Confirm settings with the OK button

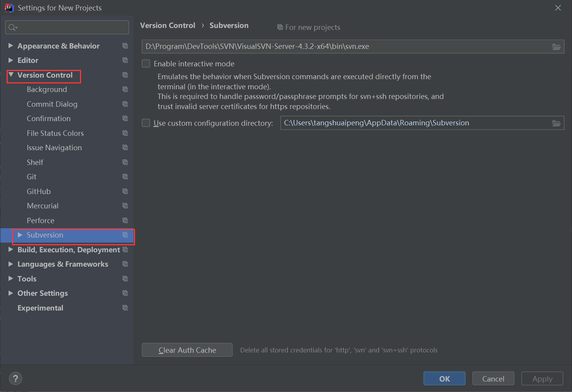click(444, 379)
